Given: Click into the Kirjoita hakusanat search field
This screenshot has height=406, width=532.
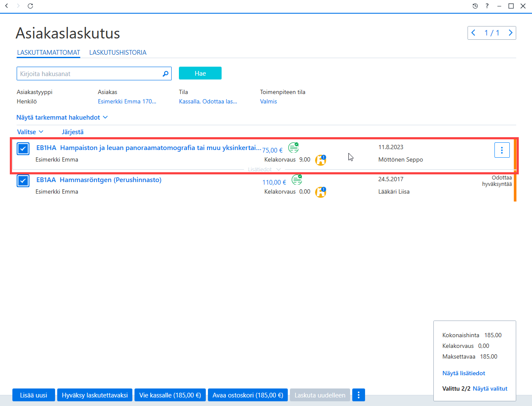Looking at the screenshot, I should (x=90, y=74).
